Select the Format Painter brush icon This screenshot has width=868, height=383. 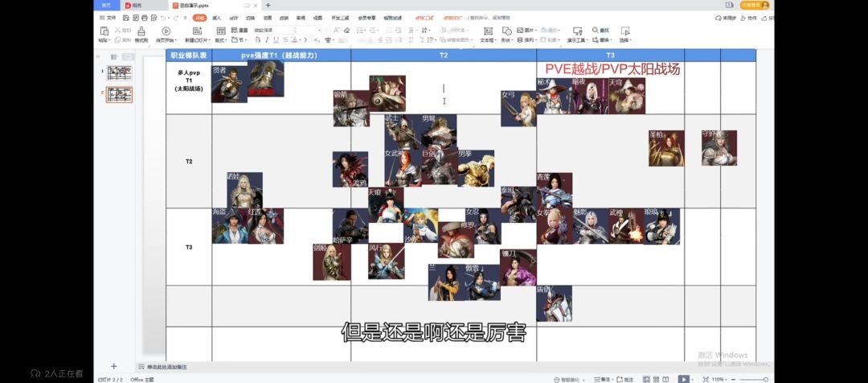pos(141,31)
